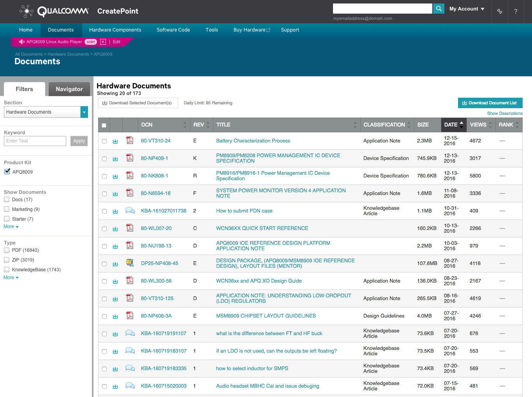Image resolution: width=532 pixels, height=397 pixels.
Task: Click the link icon beside My Account
Action: pos(500,11)
